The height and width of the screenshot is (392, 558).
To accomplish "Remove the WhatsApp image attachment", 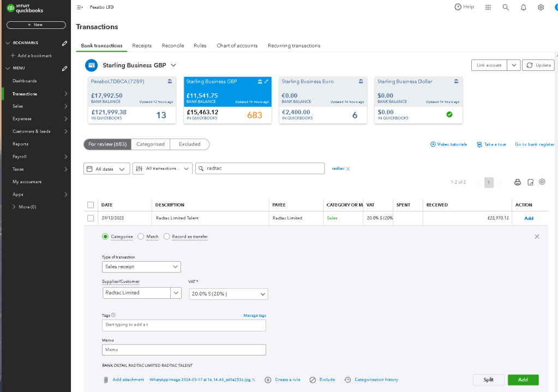I will (x=254, y=380).
